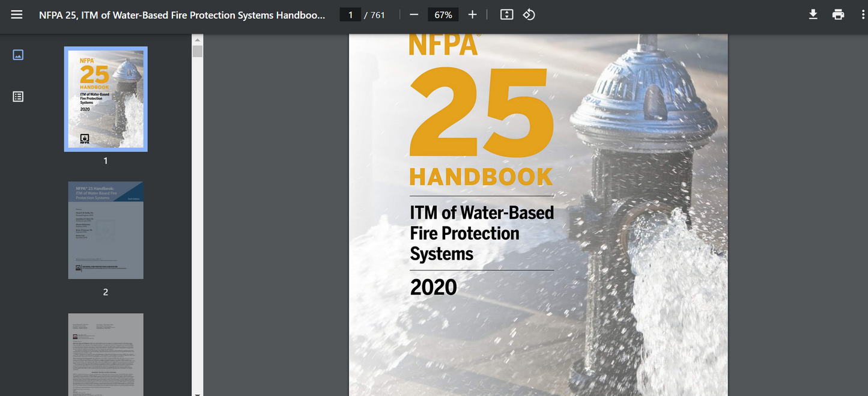Select page 3 thumbnail in sidebar

coord(106,355)
